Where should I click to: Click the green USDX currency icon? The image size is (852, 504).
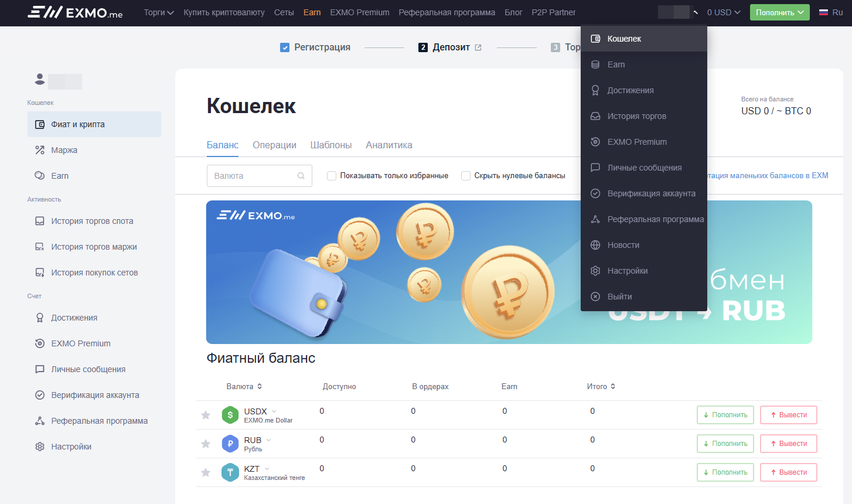coord(230,415)
